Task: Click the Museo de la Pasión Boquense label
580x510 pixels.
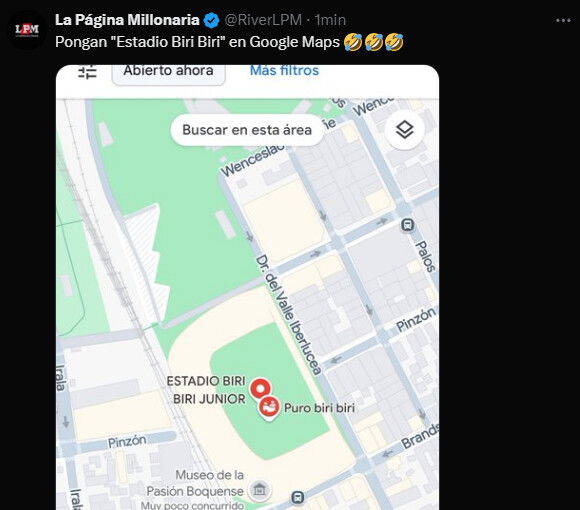Action: coord(195,483)
